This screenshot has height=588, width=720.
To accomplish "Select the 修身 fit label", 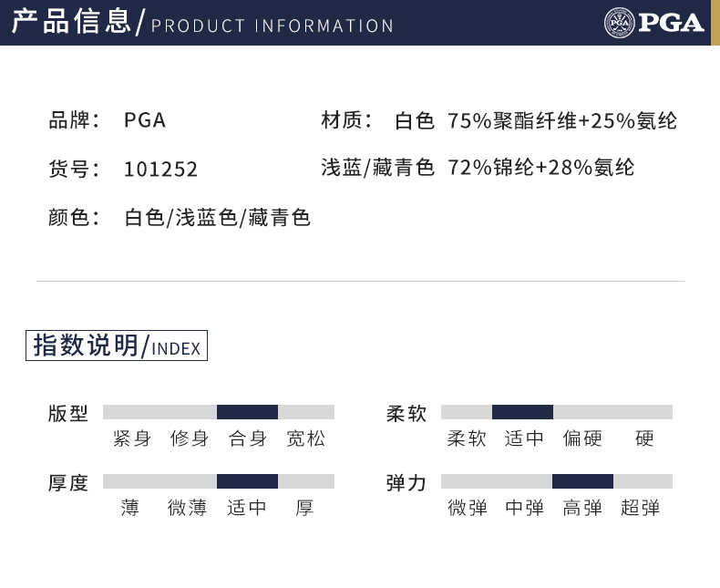I will pyautogui.click(x=190, y=438).
